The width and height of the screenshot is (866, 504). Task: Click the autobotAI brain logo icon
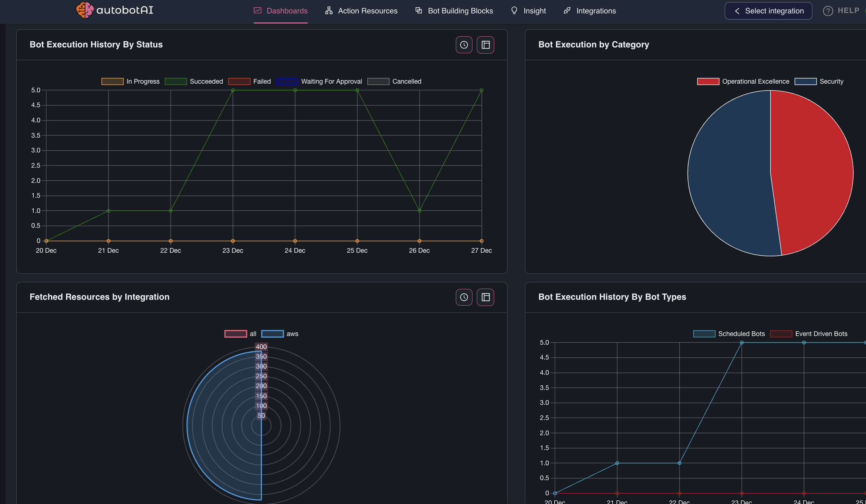tap(85, 10)
